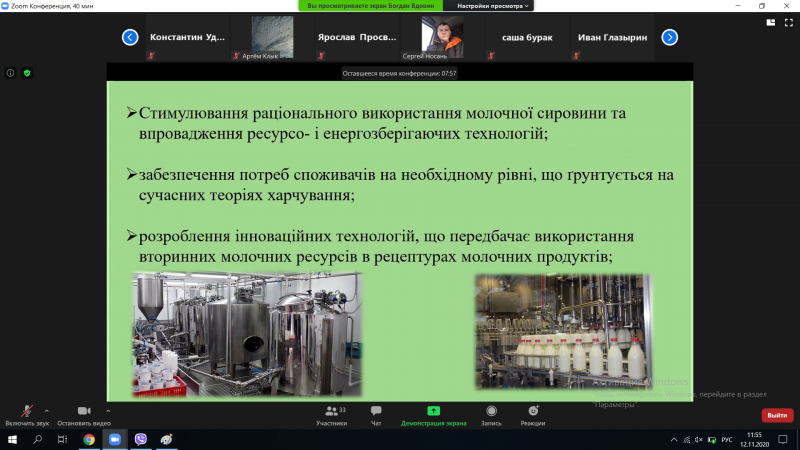Click the milk bottling line photo
The width and height of the screenshot is (800, 450).
tap(563, 331)
